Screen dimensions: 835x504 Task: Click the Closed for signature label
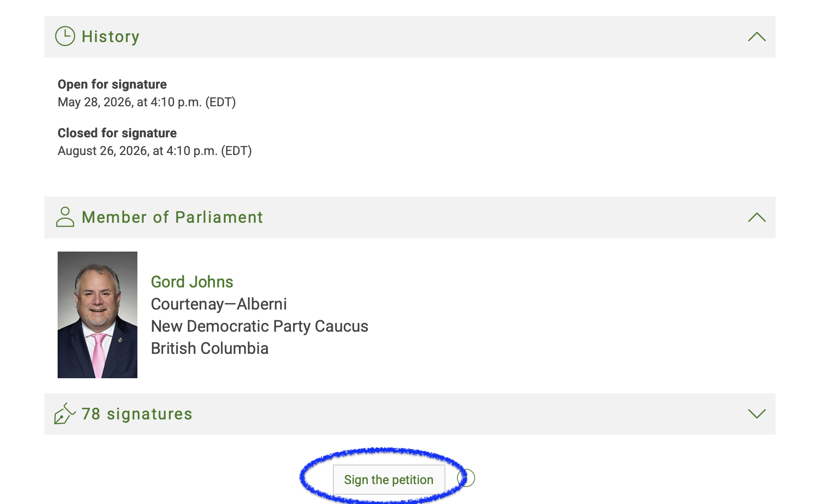click(x=117, y=133)
